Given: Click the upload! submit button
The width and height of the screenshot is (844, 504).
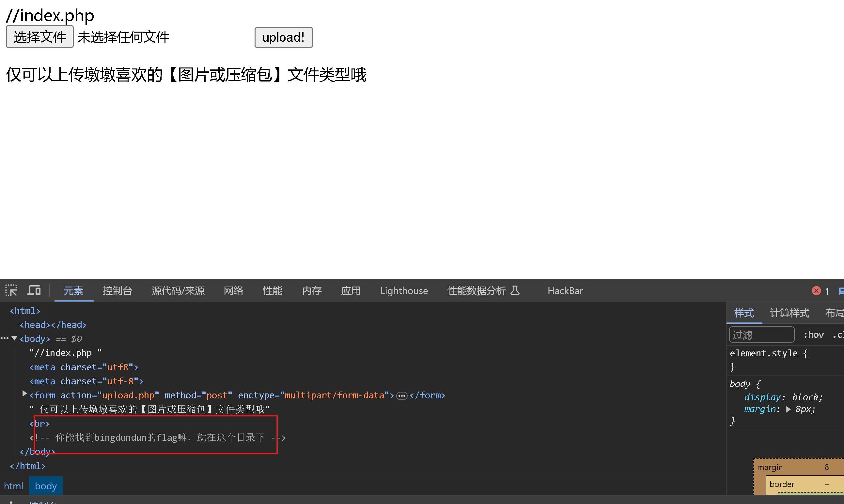Looking at the screenshot, I should pyautogui.click(x=283, y=37).
